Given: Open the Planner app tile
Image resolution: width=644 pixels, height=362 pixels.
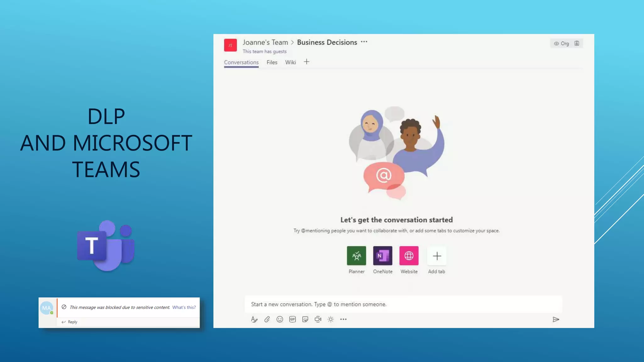Looking at the screenshot, I should [356, 255].
